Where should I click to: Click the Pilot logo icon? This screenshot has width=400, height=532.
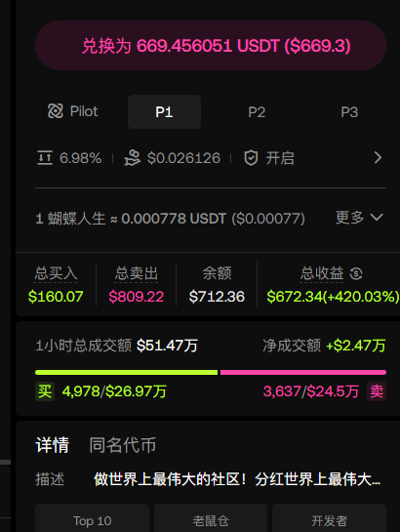click(x=56, y=111)
